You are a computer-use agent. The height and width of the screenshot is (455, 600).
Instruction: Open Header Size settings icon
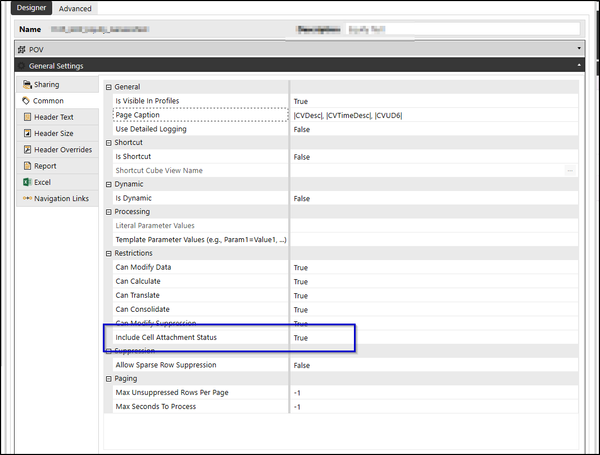point(27,133)
